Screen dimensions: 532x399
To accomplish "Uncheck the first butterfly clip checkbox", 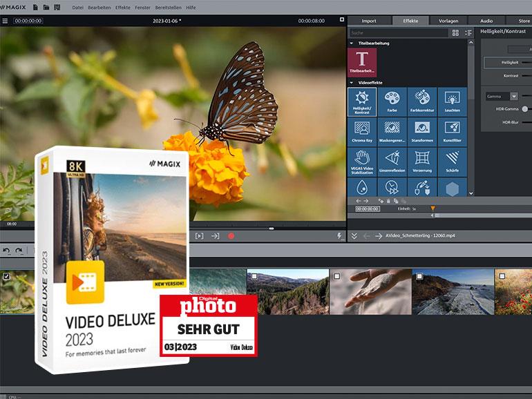I will 7,276.
